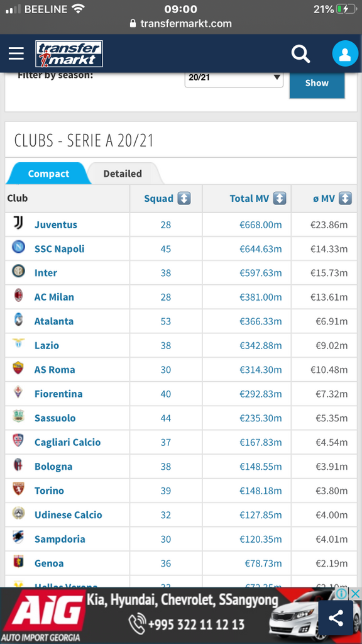This screenshot has width=362, height=644.
Task: Close the AIG advertisement banner
Action: 355,594
